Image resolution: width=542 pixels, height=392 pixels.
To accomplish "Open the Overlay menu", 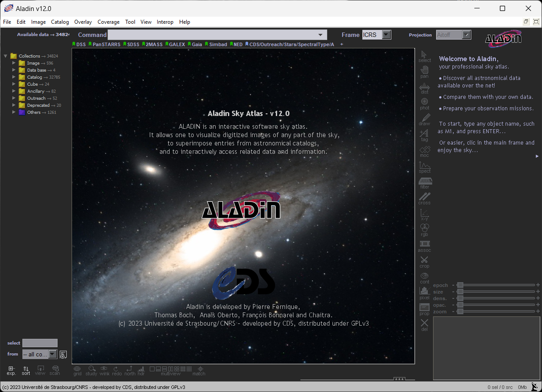I will pos(83,22).
